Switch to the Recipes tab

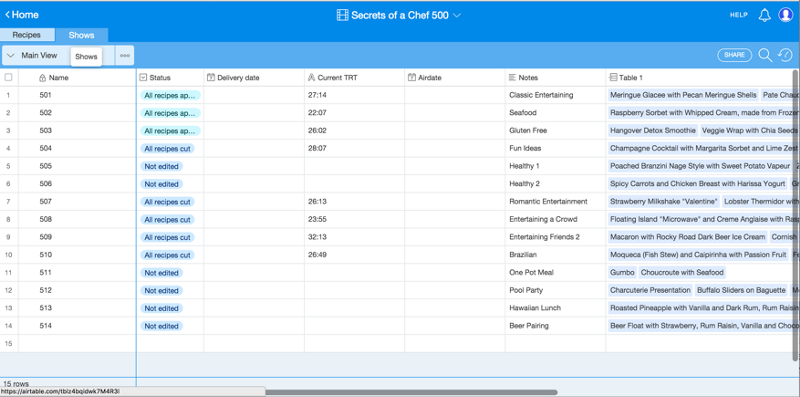point(27,35)
